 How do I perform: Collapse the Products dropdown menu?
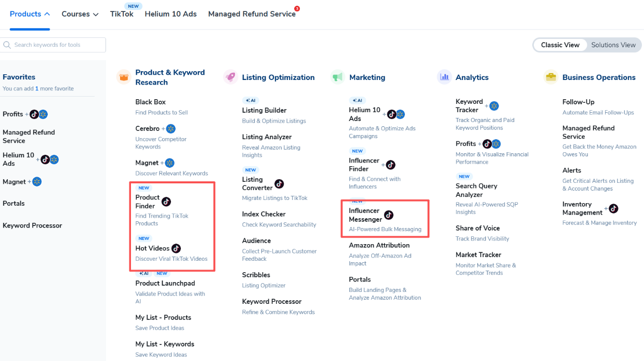tap(30, 14)
